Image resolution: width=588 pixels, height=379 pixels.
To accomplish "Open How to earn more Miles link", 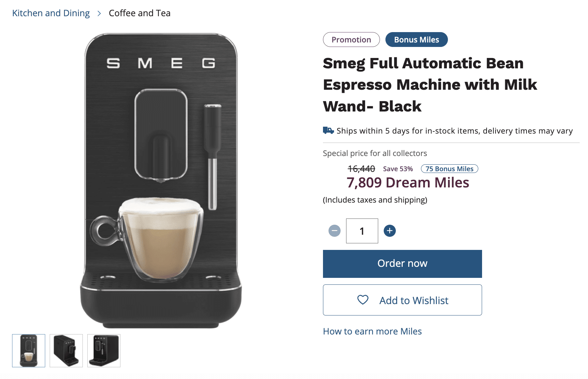I will (372, 331).
